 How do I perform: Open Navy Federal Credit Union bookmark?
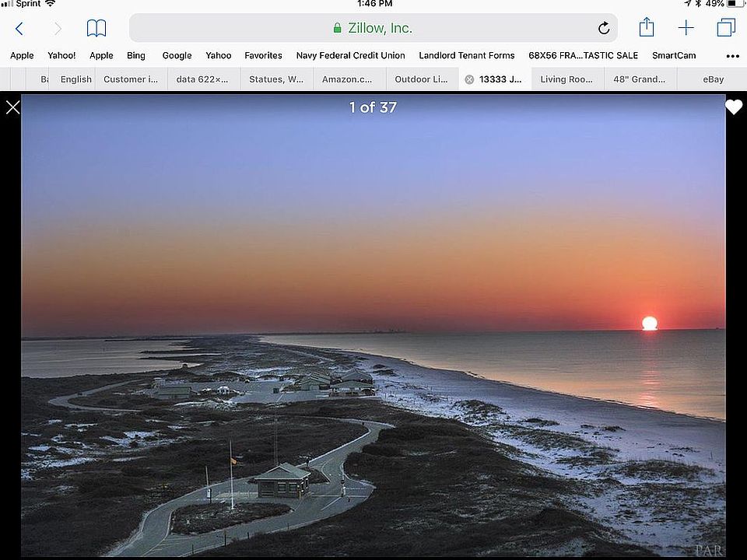(x=350, y=56)
